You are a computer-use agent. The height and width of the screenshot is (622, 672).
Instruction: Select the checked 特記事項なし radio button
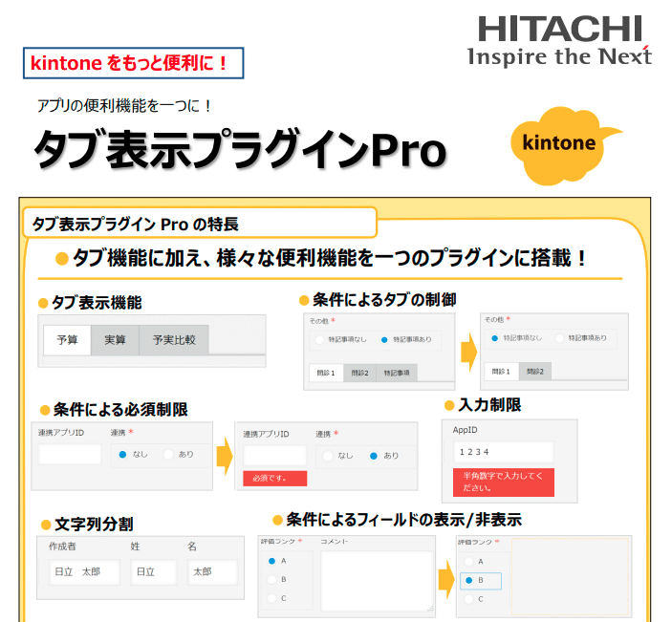pos(494,337)
